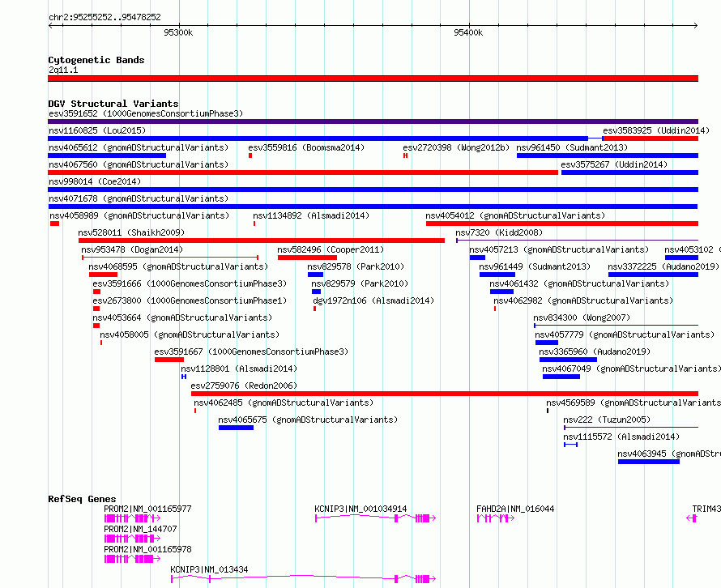The width and height of the screenshot is (721, 588).
Task: Select the nsv4063945 gnomAD variant label
Action: (668, 454)
